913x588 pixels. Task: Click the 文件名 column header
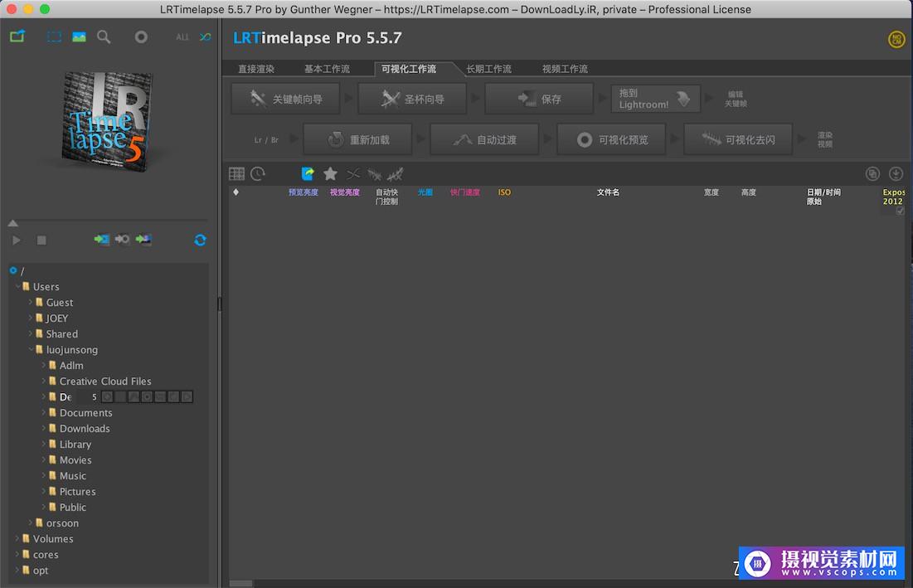pos(608,192)
